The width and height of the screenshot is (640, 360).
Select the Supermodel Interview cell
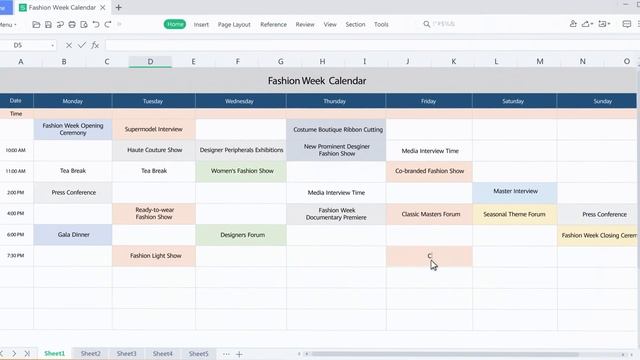coord(154,129)
